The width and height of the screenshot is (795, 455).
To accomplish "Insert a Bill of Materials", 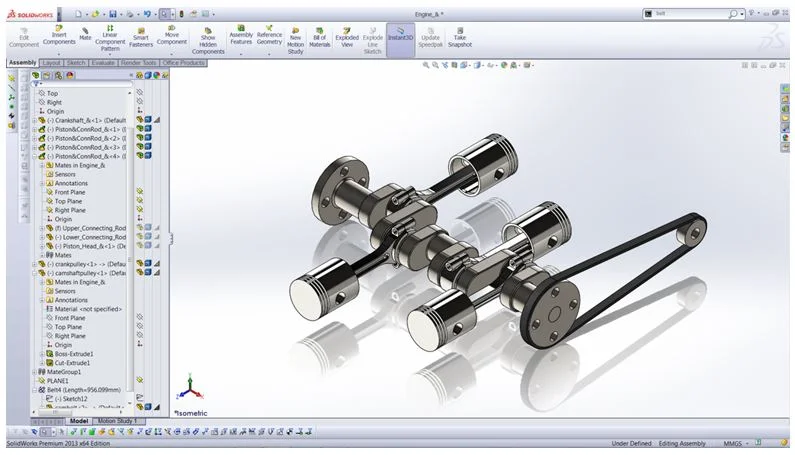I will tap(319, 38).
